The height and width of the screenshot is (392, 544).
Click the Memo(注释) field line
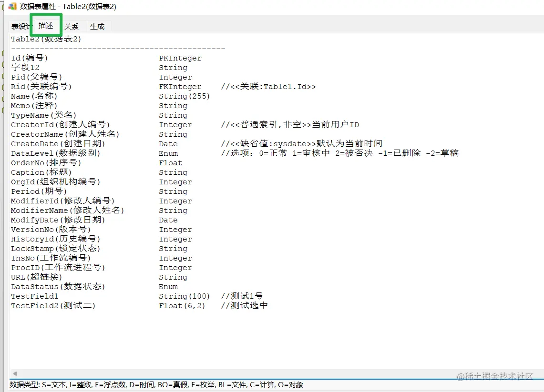[34, 105]
